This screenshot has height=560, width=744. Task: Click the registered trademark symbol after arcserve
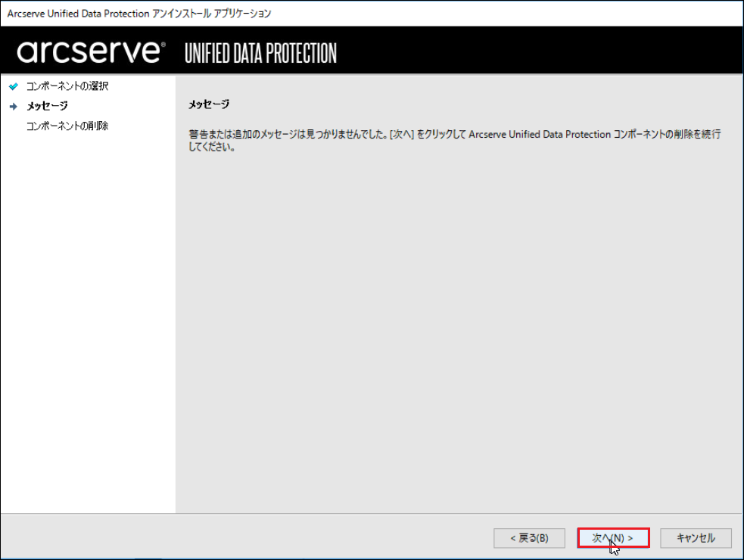click(x=163, y=45)
